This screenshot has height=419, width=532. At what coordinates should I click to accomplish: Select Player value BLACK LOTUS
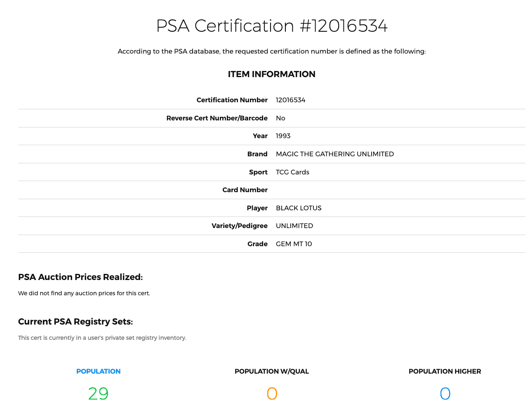pyautogui.click(x=299, y=208)
